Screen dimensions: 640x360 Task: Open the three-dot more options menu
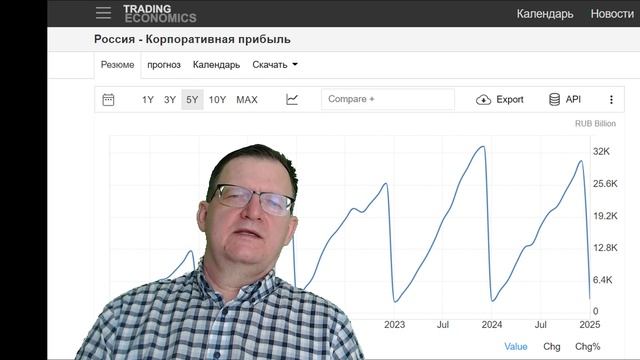click(x=611, y=100)
